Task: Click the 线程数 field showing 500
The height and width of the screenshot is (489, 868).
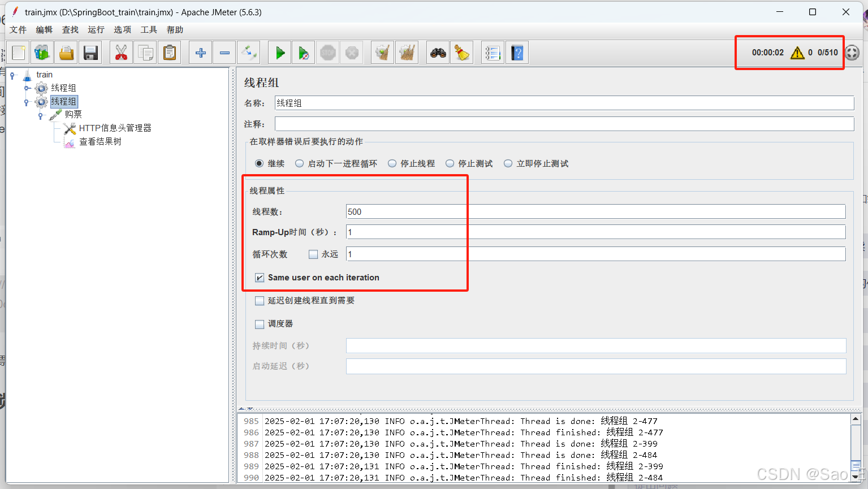Action: 596,211
